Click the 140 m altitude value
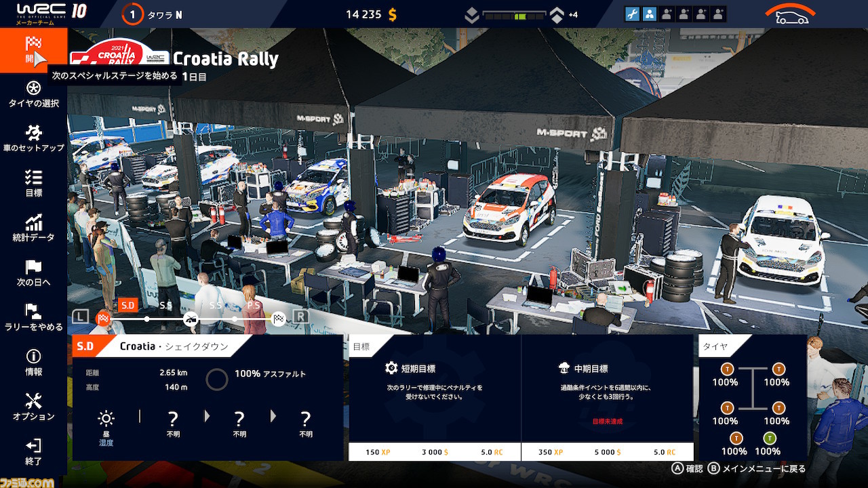Image resolution: width=868 pixels, height=488 pixels. coord(176,387)
